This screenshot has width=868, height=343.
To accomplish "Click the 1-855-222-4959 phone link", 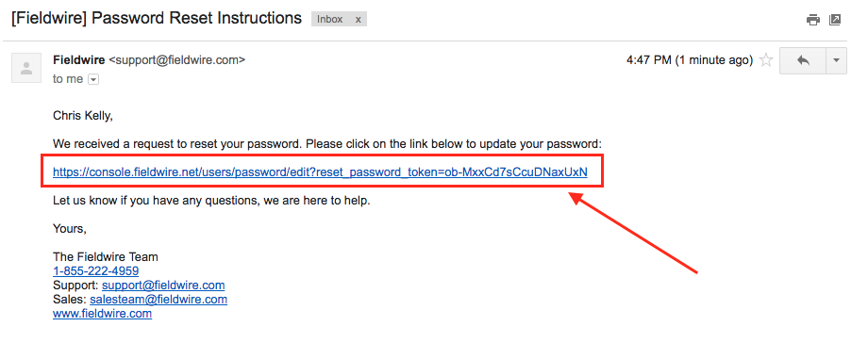I will click(96, 271).
